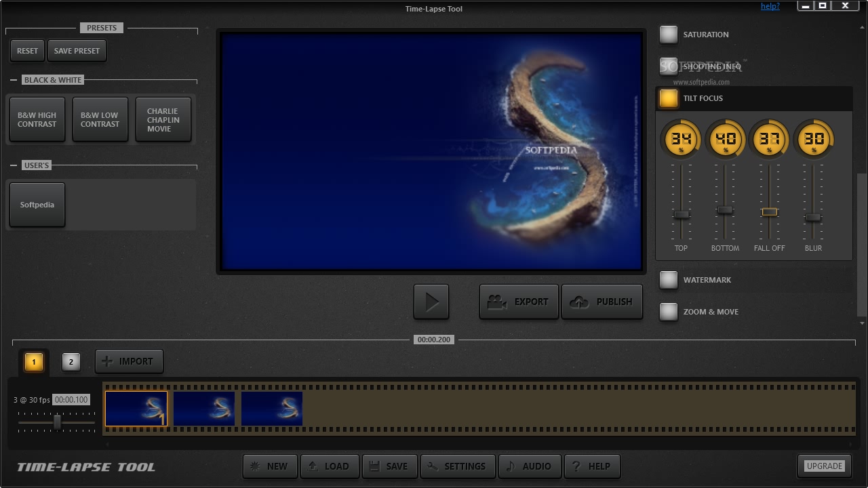This screenshot has width=868, height=488.
Task: Enable the Watermark toggle
Action: tap(669, 280)
